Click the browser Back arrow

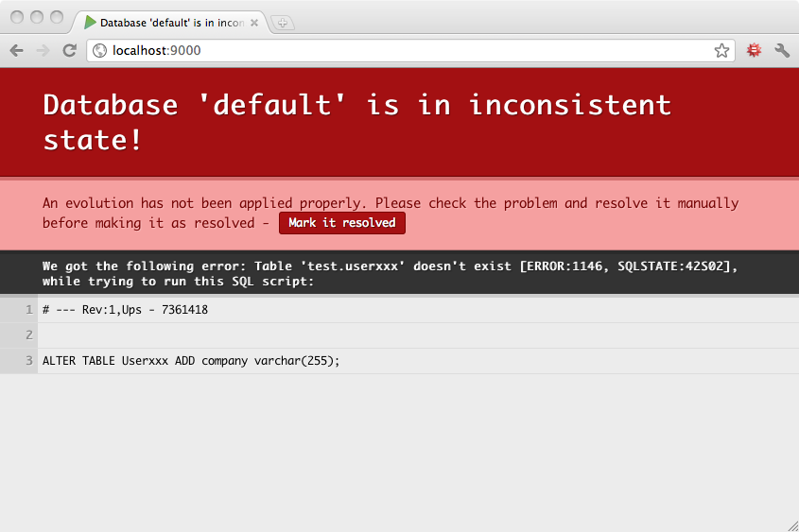17,51
